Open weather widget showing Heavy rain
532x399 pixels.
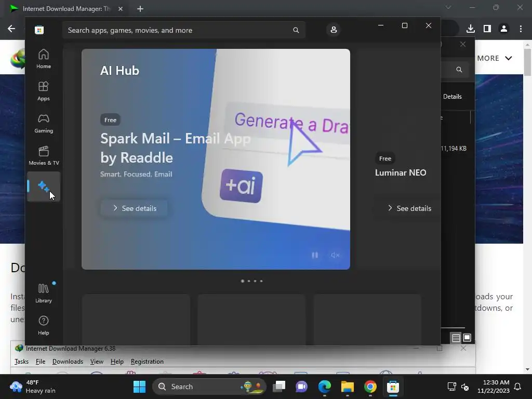[x=33, y=387]
